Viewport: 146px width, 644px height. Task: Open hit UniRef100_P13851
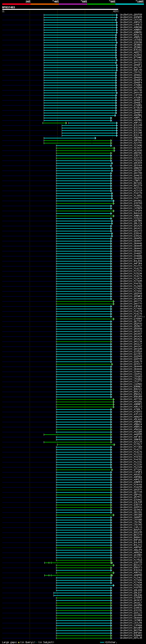click(x=131, y=196)
